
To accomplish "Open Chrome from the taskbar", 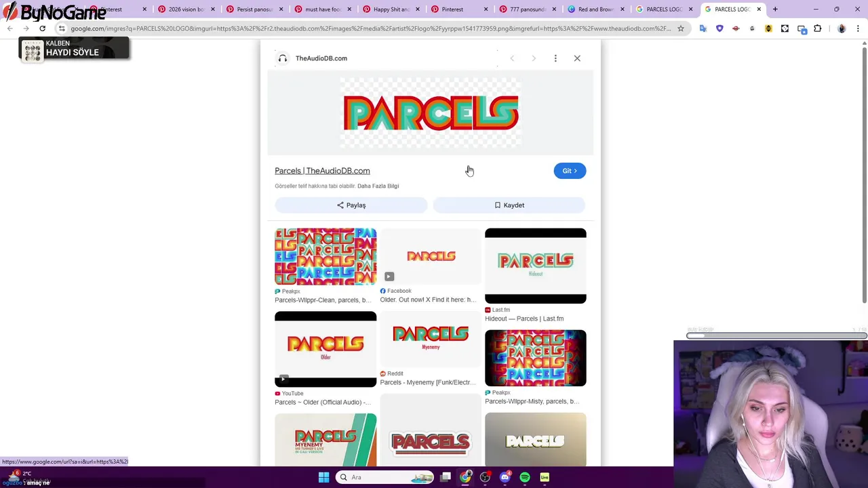I will coord(465,477).
